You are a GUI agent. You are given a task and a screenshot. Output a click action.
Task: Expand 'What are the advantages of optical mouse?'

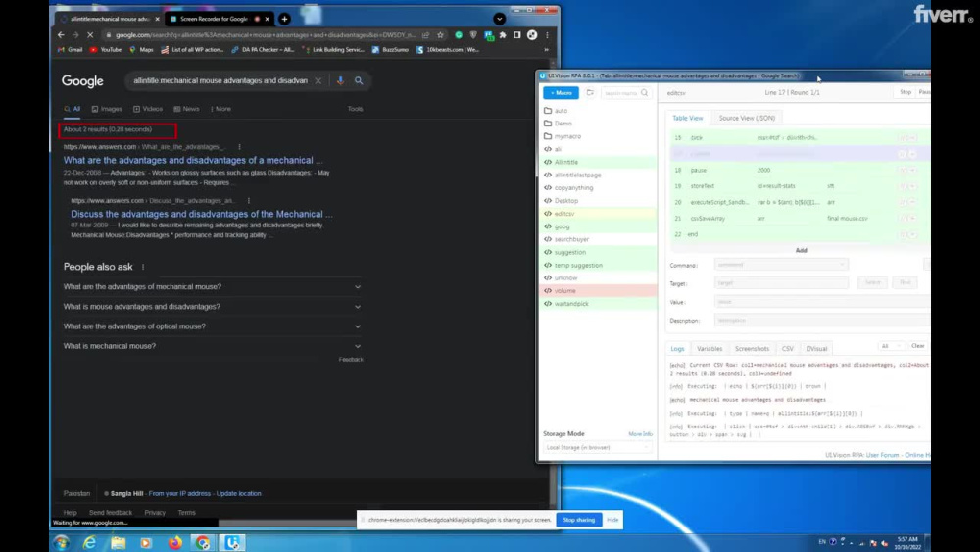pos(213,326)
